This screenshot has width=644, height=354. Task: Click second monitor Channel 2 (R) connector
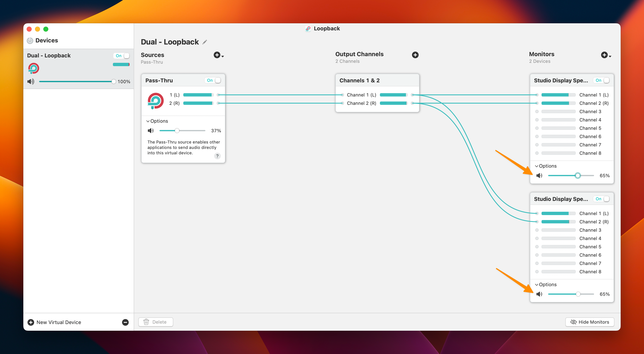(x=537, y=222)
